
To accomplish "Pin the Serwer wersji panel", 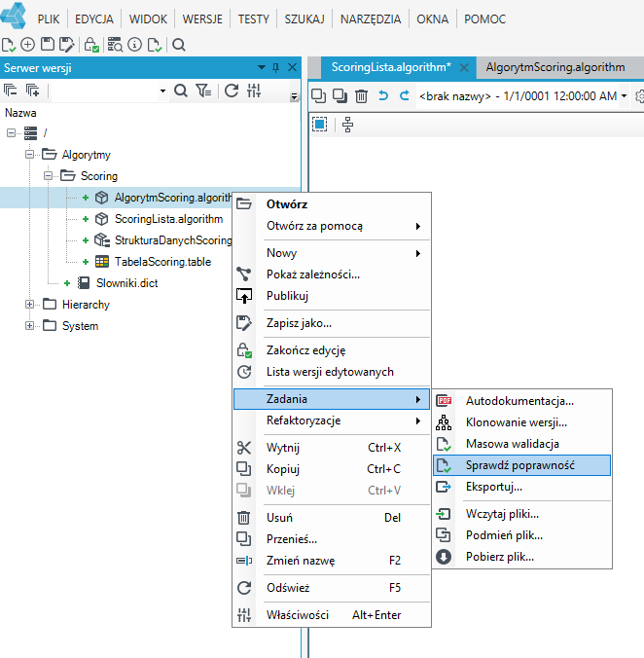I will (275, 67).
